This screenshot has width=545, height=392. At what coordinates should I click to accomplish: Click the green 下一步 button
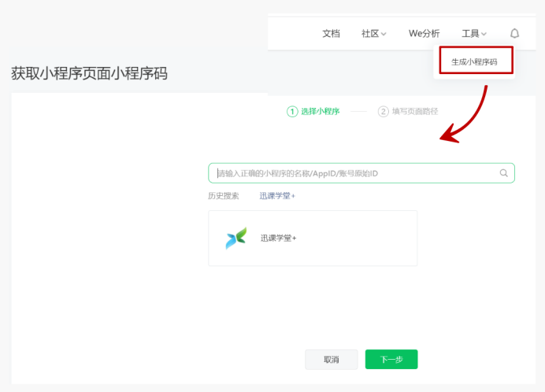click(x=391, y=359)
